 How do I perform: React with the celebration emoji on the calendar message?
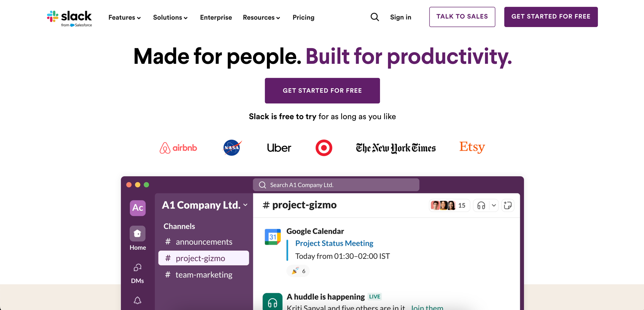click(298, 271)
